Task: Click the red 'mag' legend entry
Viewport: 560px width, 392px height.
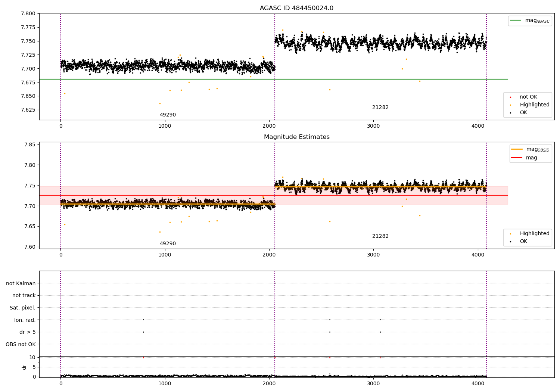Action: click(525, 158)
